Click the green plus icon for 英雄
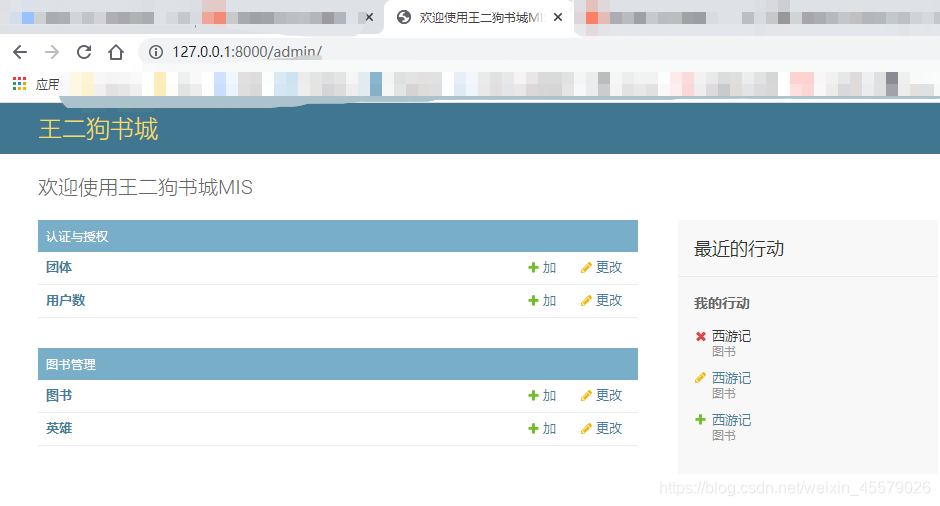940x506 pixels. 533,429
